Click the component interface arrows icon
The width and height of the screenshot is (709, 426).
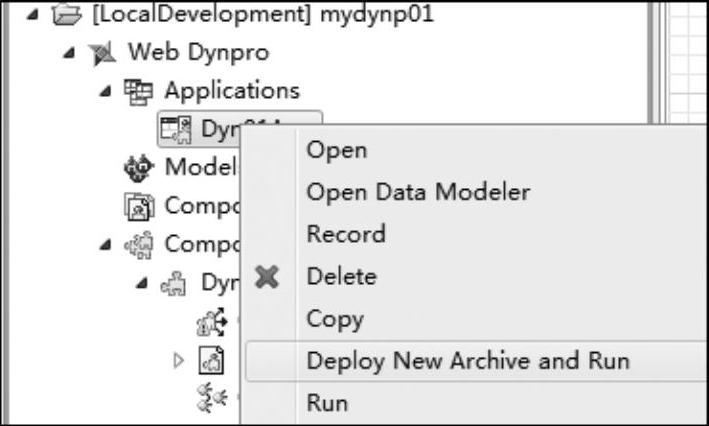coord(212,322)
